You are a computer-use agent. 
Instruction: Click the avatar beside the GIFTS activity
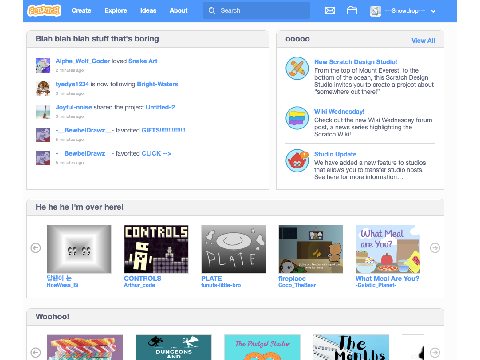pos(43,135)
